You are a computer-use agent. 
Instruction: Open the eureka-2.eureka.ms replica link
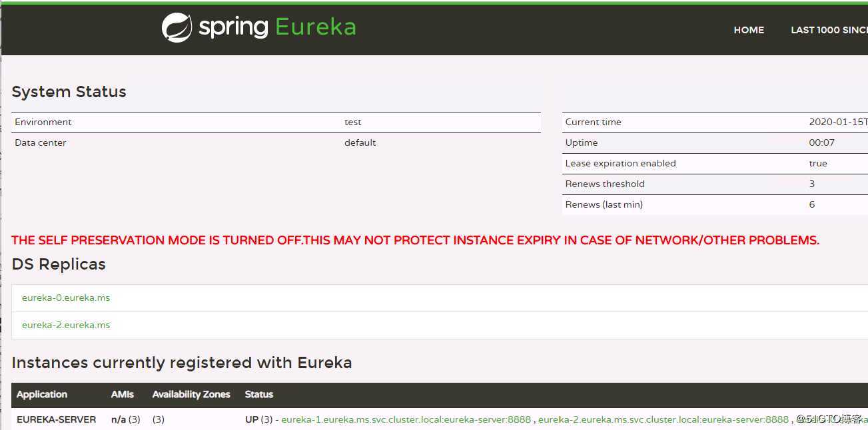[x=66, y=325]
